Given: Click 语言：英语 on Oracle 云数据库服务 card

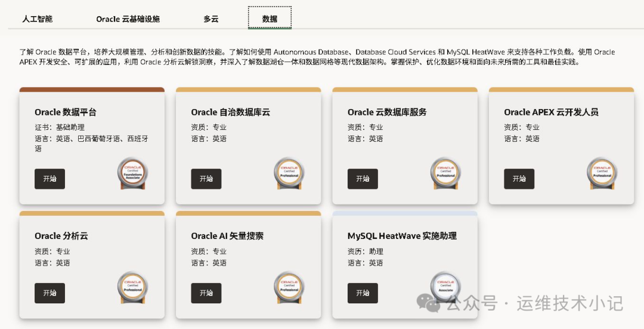Looking at the screenshot, I should click(365, 139).
